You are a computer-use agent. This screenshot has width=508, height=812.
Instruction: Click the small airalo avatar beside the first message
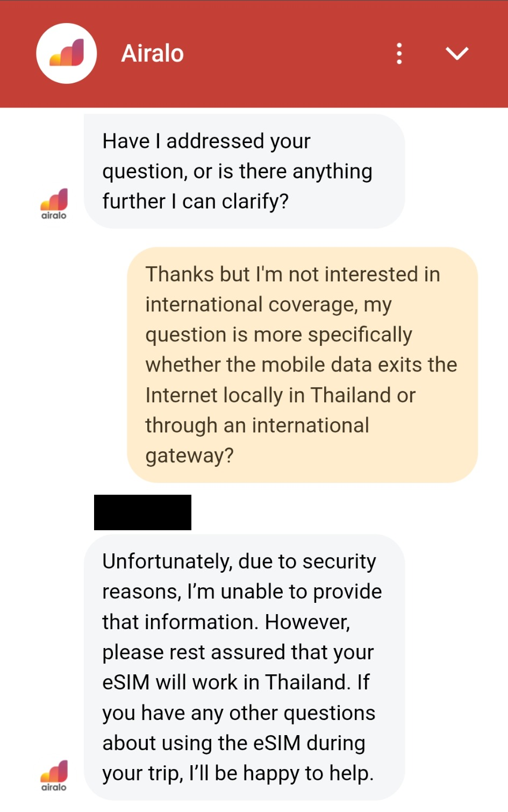[x=54, y=204]
